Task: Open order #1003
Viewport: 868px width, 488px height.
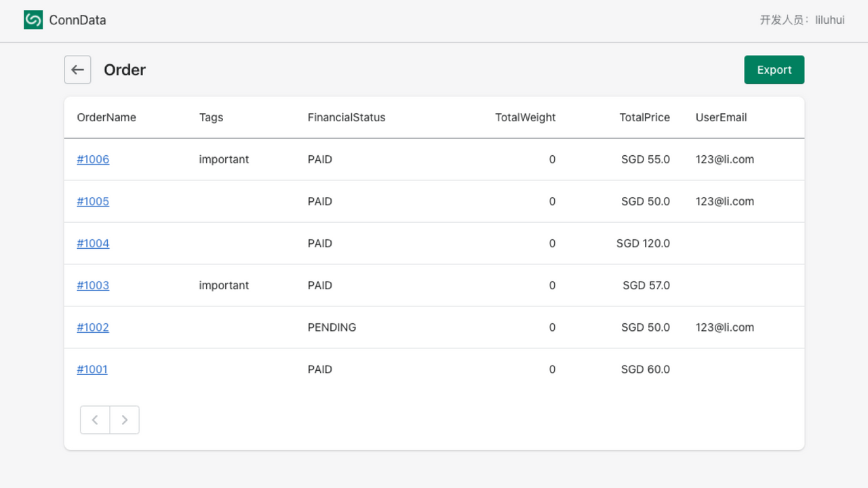Action: click(x=93, y=285)
